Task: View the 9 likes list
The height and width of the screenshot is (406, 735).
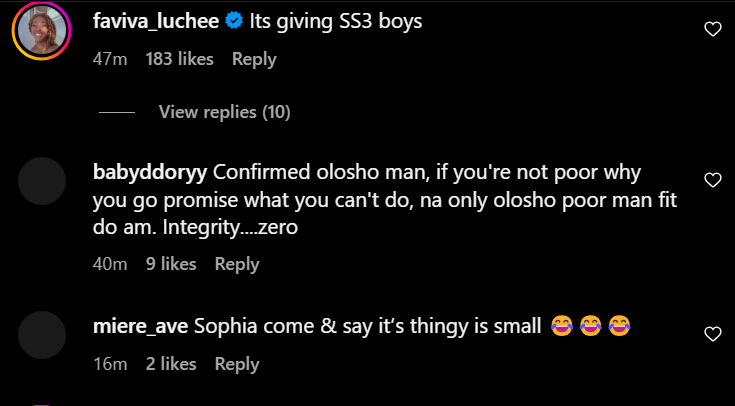Action: (171, 264)
